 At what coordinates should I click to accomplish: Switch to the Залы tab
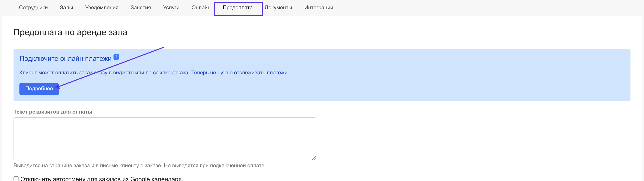pyautogui.click(x=66, y=8)
